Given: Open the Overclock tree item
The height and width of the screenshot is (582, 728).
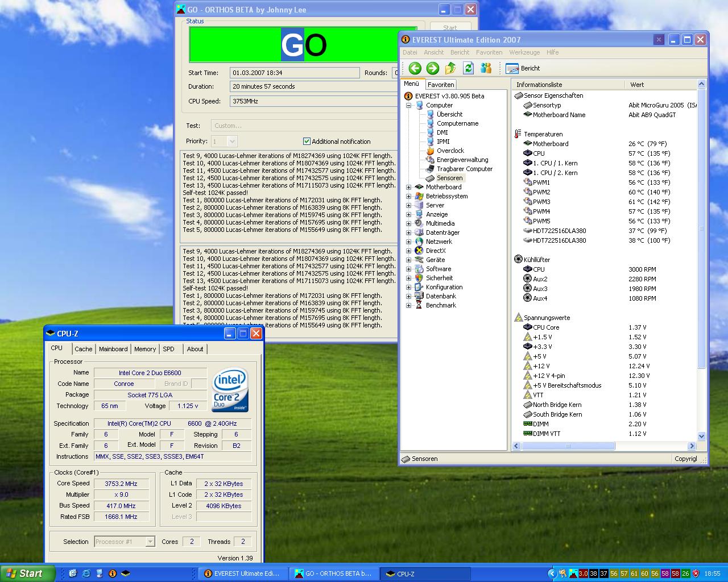Looking at the screenshot, I should tap(450, 151).
